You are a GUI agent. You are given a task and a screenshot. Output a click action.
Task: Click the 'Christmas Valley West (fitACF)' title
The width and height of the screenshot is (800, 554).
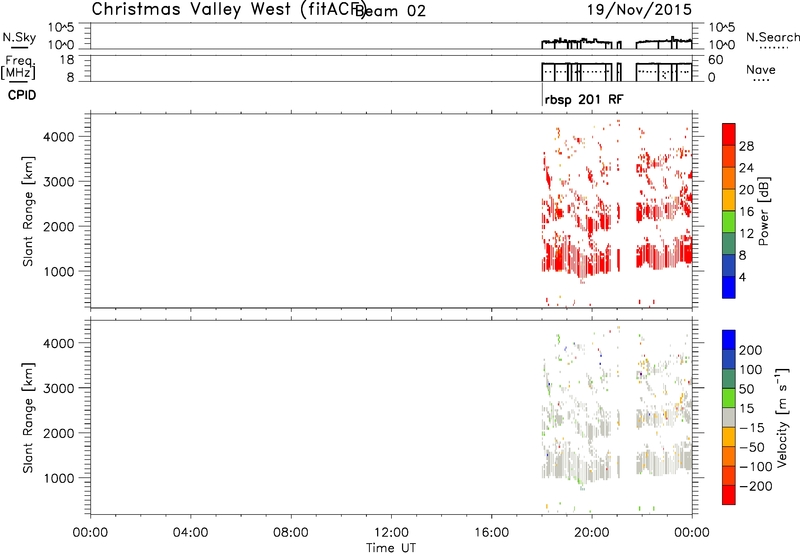pos(229,10)
